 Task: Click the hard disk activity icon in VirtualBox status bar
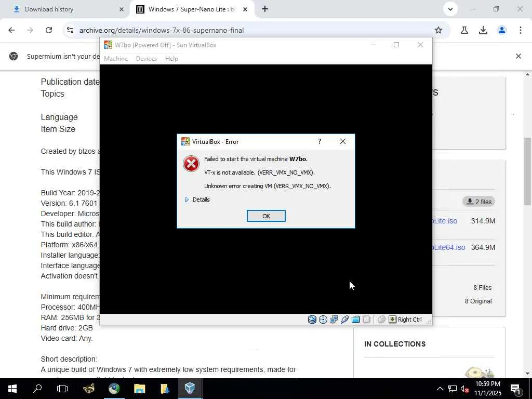(312, 320)
